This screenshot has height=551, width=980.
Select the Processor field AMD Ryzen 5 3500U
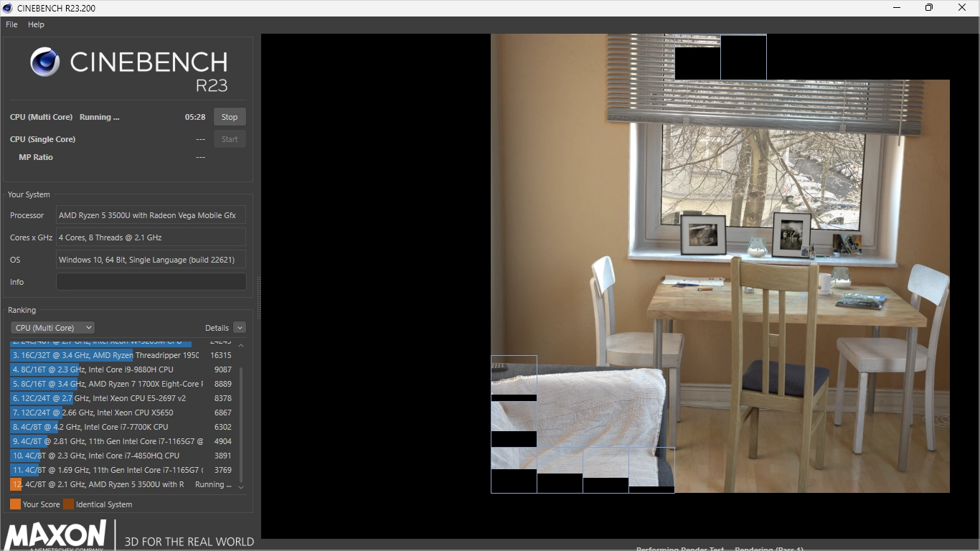point(151,215)
